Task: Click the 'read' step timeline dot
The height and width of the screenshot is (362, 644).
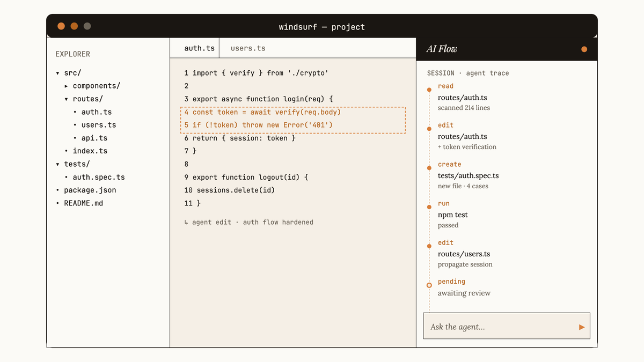Action: [x=429, y=90]
